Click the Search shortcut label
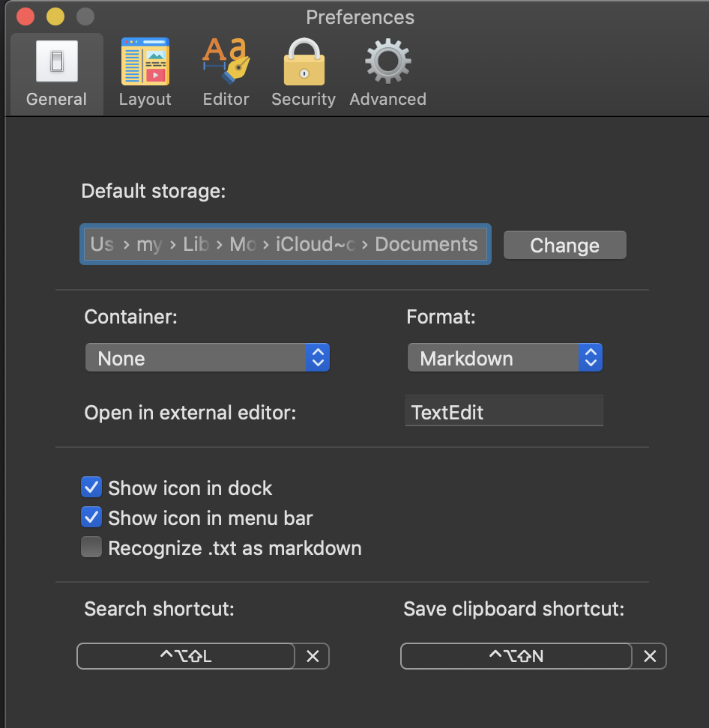This screenshot has width=709, height=728. (x=159, y=609)
